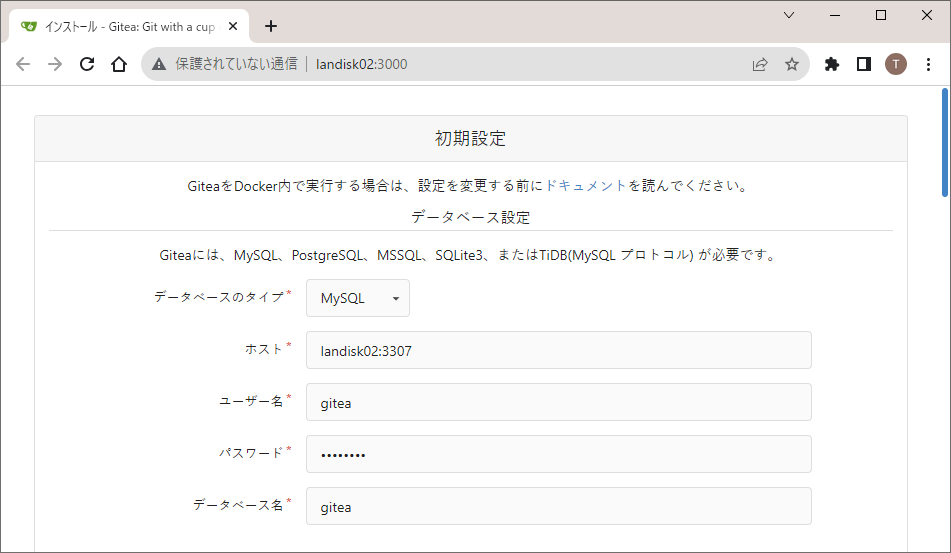The height and width of the screenshot is (553, 951).
Task: Open the Chrome three-dot menu
Action: [927, 64]
